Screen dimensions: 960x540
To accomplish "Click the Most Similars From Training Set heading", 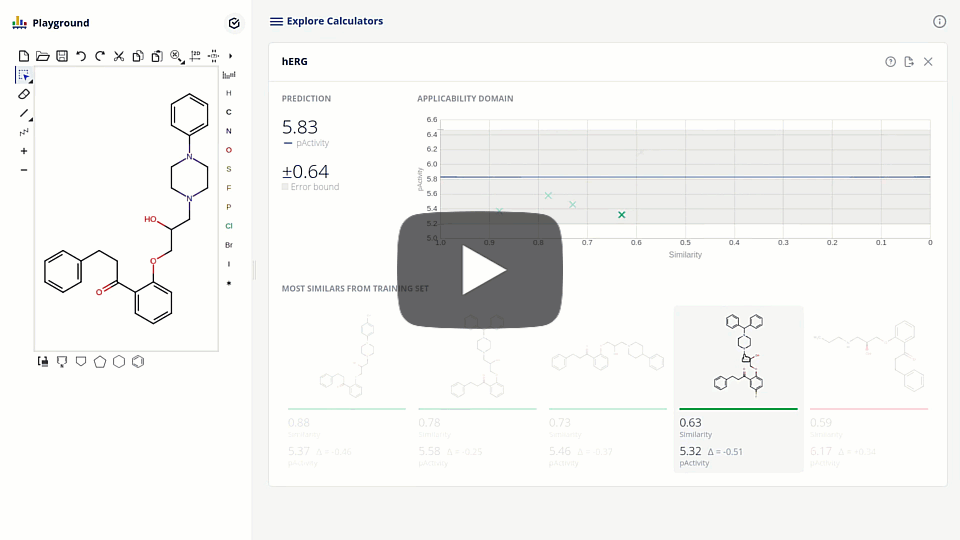I will coord(355,288).
